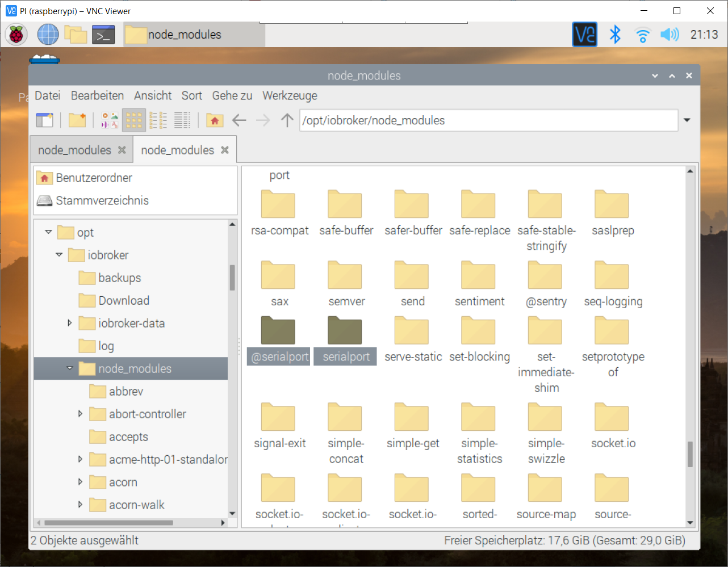The width and height of the screenshot is (728, 567).
Task: Click the file view vertical scrollbar
Action: 690,454
